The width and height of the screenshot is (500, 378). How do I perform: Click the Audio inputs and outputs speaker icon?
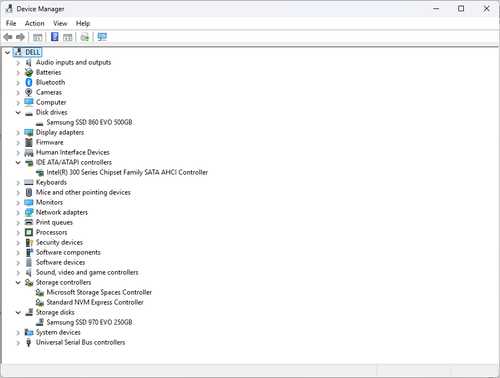click(29, 62)
